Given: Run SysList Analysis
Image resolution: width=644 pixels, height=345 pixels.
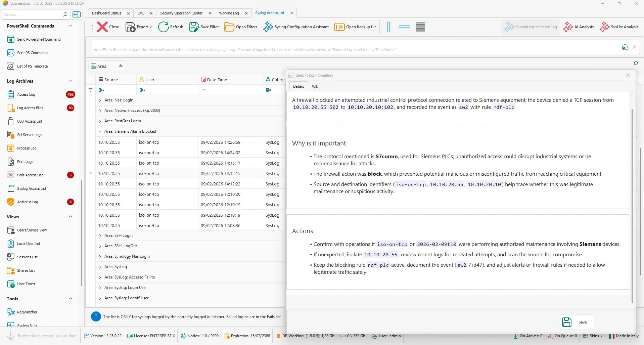Looking at the screenshot, I should [619, 27].
